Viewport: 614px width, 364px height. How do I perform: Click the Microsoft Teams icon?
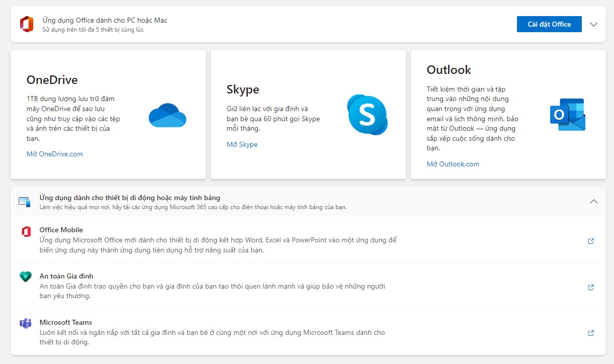tap(25, 323)
